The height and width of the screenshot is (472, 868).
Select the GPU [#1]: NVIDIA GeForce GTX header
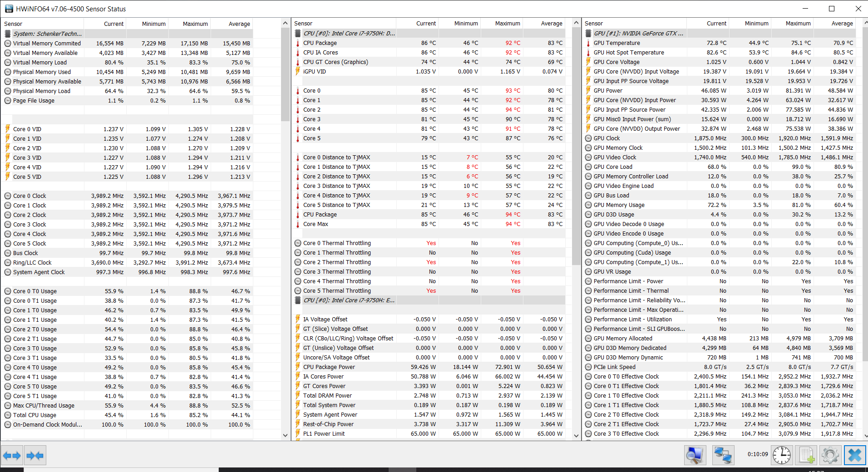point(720,33)
